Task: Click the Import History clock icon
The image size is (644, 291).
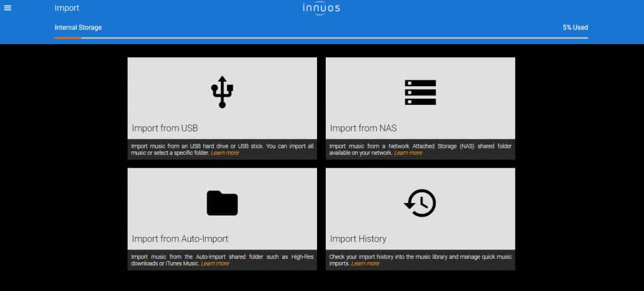Action: [419, 203]
